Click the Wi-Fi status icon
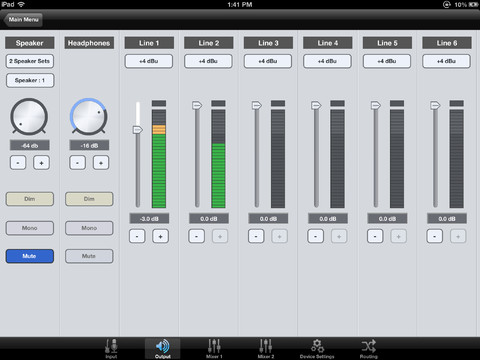The width and height of the screenshot is (480, 360). (21, 4)
